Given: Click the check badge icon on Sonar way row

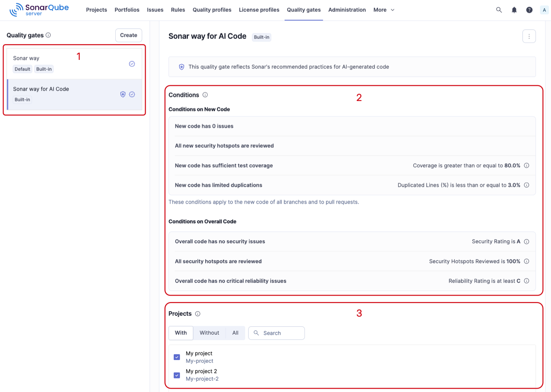Looking at the screenshot, I should [x=132, y=64].
